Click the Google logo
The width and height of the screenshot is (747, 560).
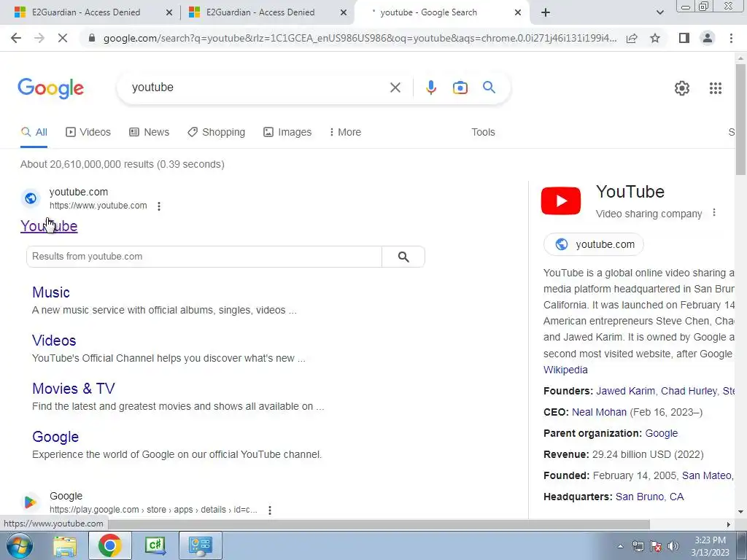coord(50,88)
